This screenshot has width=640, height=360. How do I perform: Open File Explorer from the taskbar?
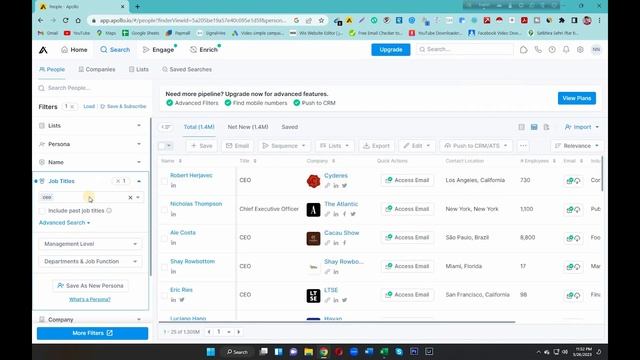(x=309, y=351)
